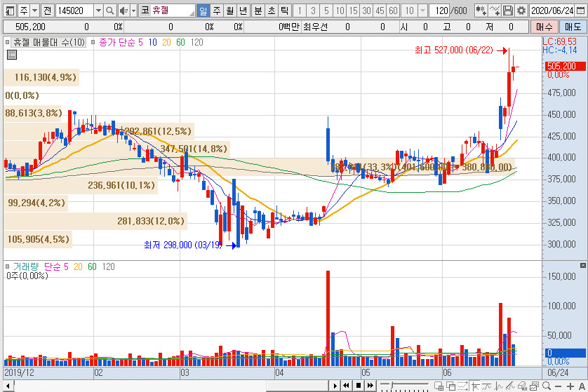Select the 년 yearly chart tab

(243, 11)
